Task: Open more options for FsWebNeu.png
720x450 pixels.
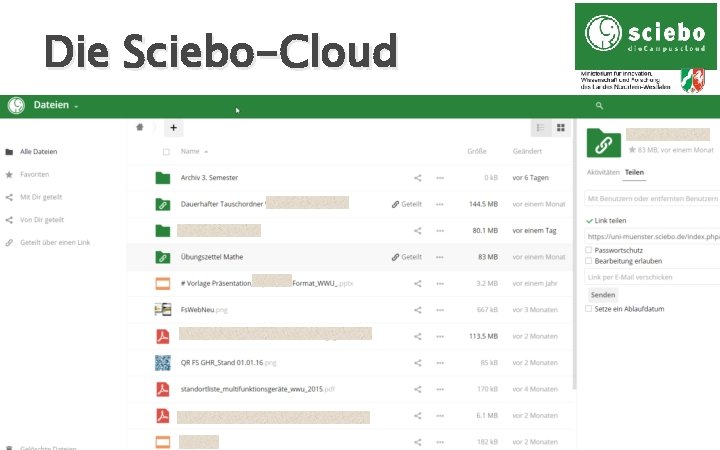Action: 440,310
